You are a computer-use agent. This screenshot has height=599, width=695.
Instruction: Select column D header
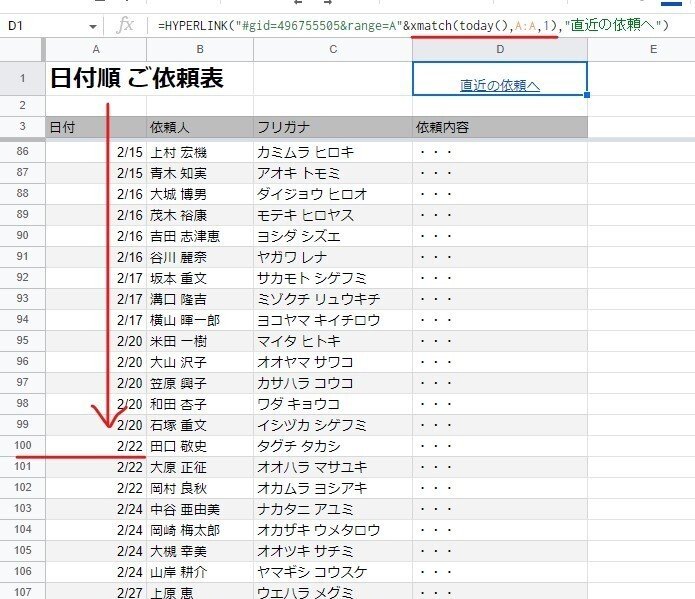tap(500, 50)
